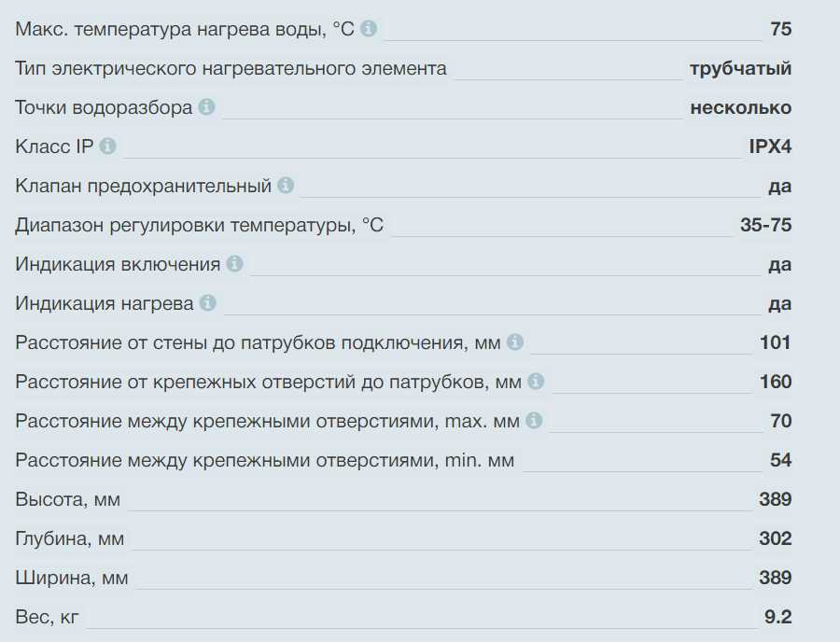Image resolution: width=840 pixels, height=642 pixels.
Task: Click the Расстояние между крепежными отверстиями, min label
Action: click(x=264, y=460)
